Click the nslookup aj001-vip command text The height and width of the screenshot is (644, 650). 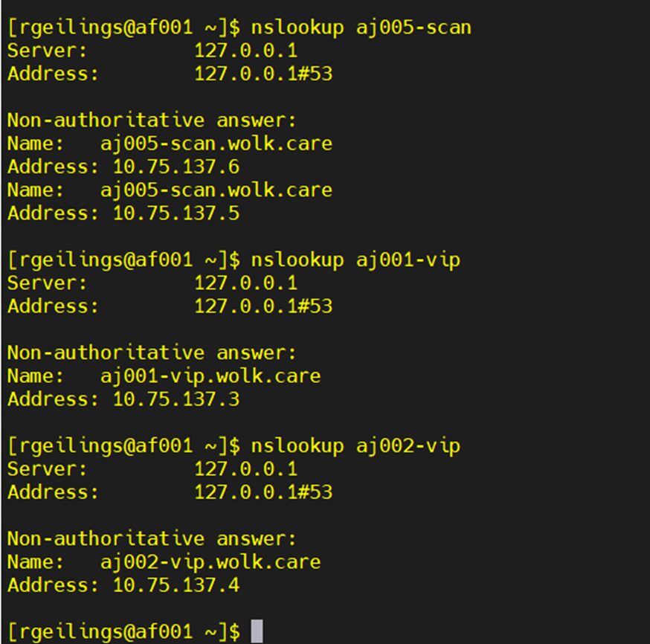tap(355, 260)
